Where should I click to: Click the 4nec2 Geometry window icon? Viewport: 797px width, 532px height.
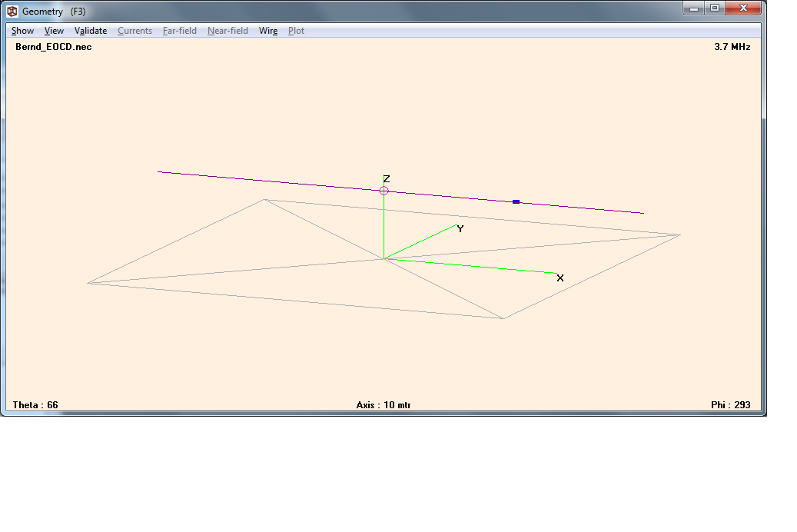pyautogui.click(x=12, y=12)
